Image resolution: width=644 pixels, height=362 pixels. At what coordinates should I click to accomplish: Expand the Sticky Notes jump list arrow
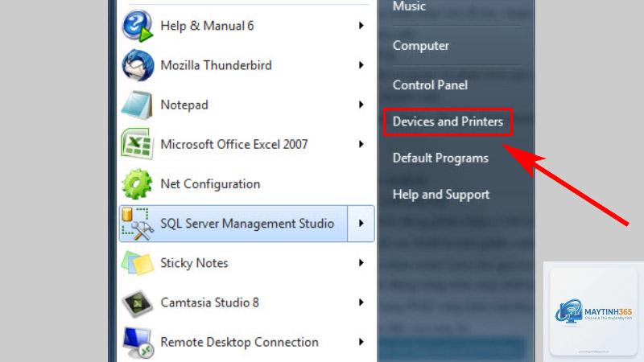tap(361, 263)
